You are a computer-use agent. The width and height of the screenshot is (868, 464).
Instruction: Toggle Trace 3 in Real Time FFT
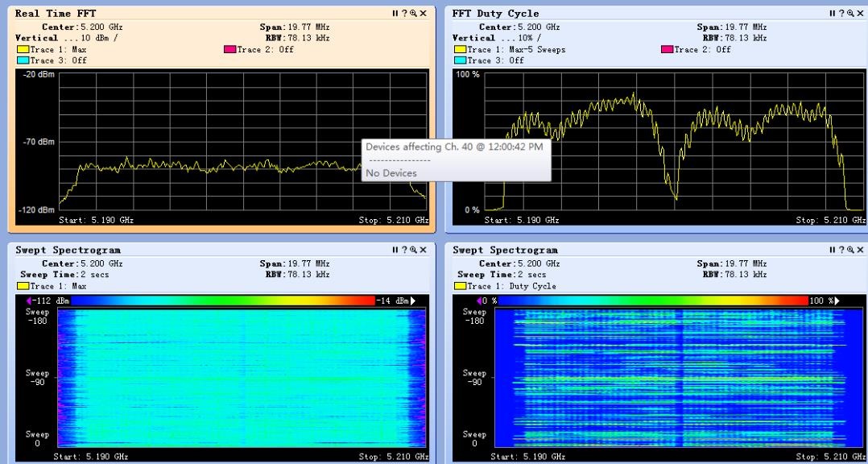click(x=22, y=60)
